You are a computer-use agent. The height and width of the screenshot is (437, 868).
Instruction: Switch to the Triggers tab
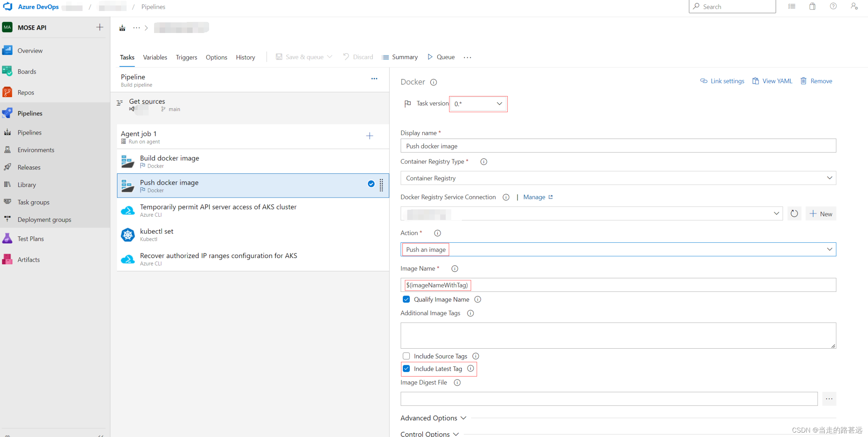pos(186,57)
